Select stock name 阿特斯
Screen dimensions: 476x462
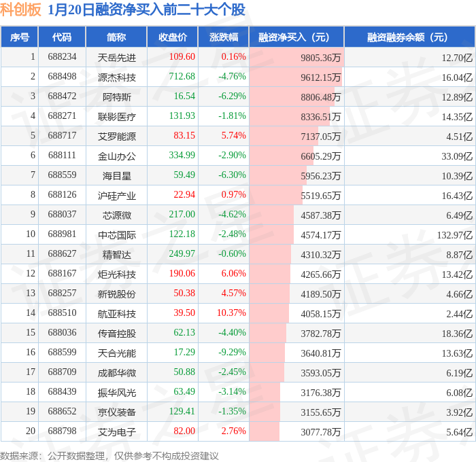[x=116, y=97]
